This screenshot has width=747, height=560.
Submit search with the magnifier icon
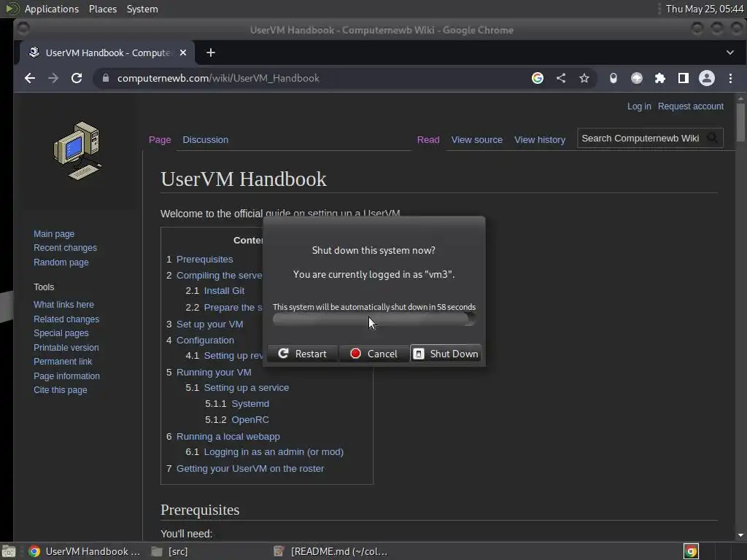click(712, 138)
